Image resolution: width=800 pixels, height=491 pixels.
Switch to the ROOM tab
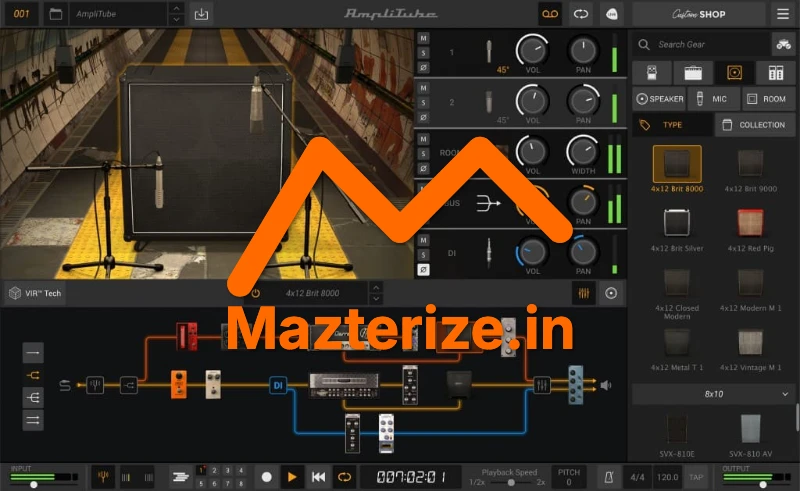coord(767,99)
